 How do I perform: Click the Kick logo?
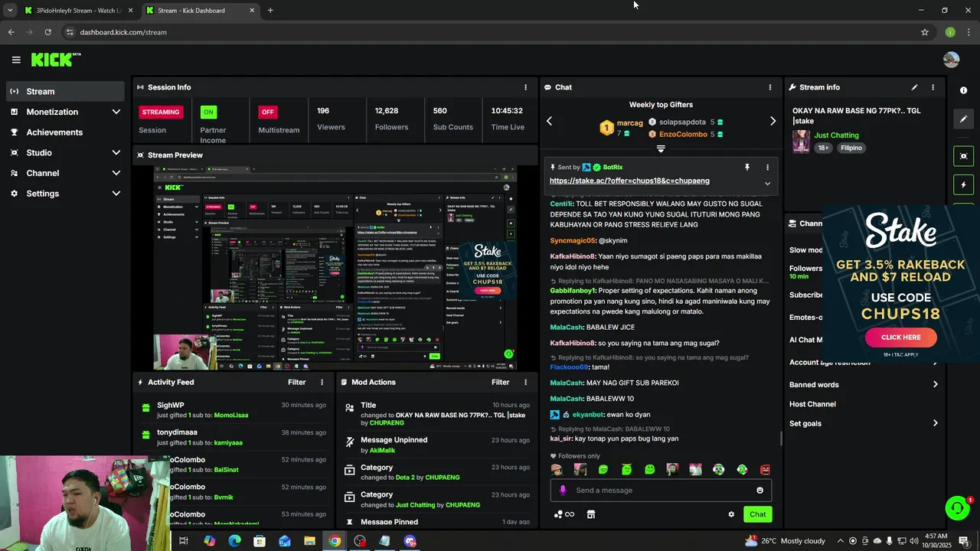55,60
